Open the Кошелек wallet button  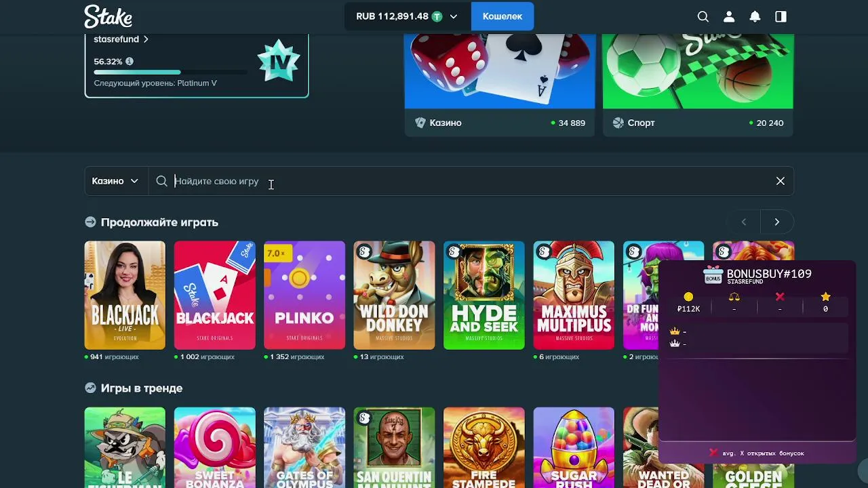click(502, 16)
